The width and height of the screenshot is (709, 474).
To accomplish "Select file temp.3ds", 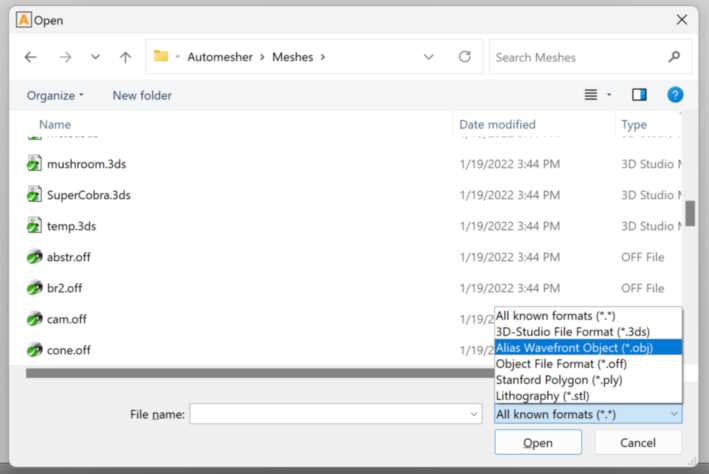I will 71,226.
